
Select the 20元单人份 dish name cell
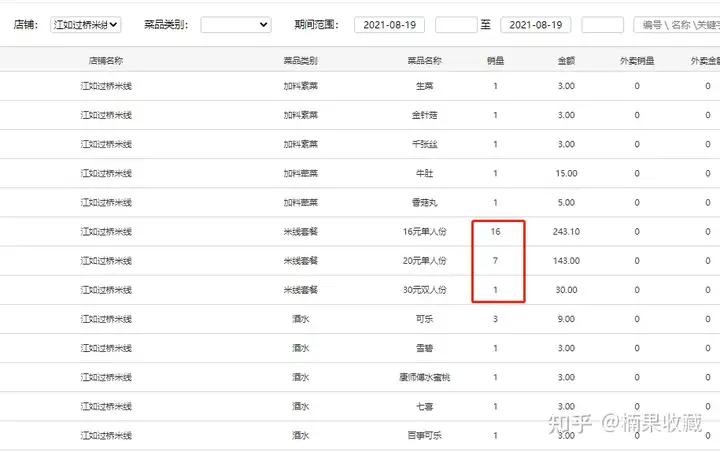point(424,261)
